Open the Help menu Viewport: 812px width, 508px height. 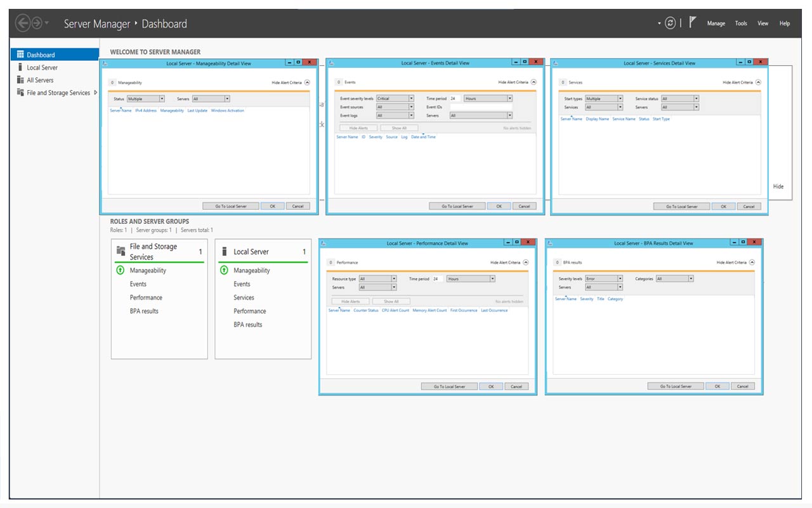pos(785,23)
